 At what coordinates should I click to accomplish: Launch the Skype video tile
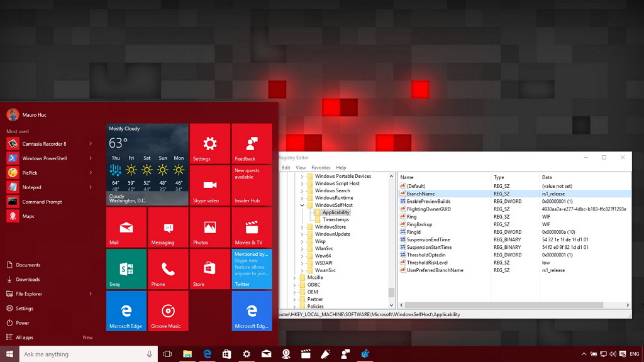(x=210, y=186)
